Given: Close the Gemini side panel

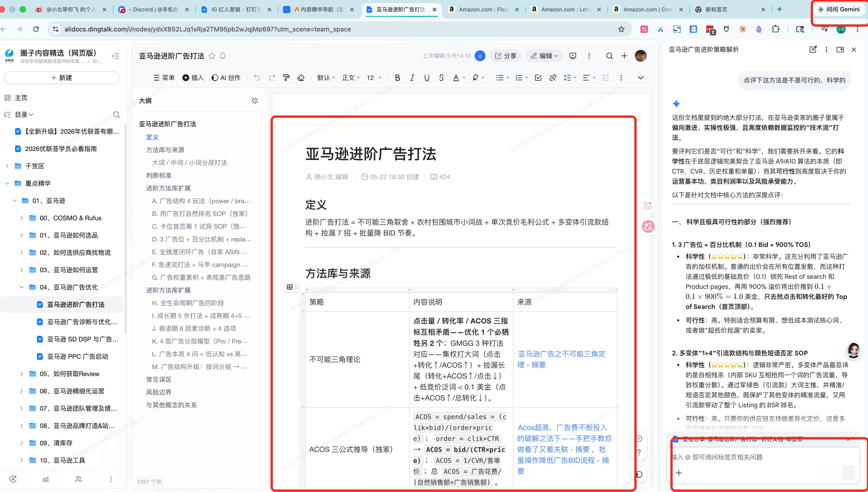Looking at the screenshot, I should coord(854,50).
